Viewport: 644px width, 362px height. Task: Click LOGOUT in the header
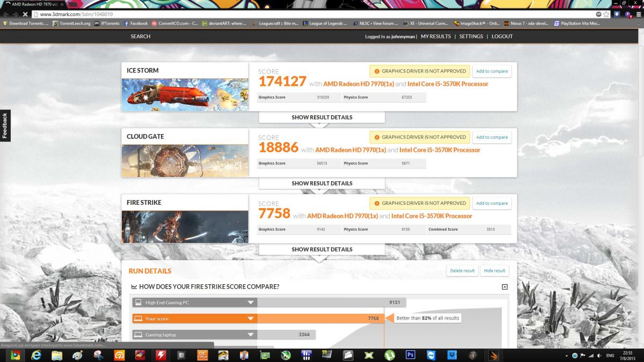pos(502,36)
